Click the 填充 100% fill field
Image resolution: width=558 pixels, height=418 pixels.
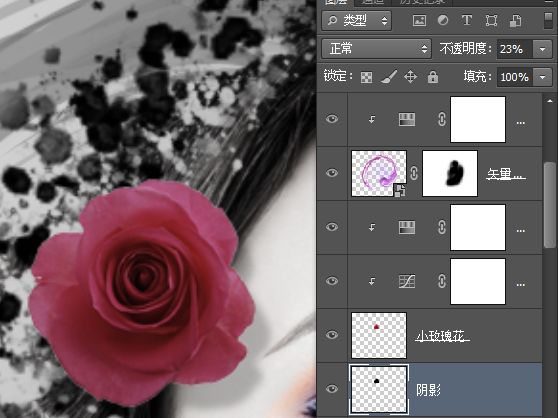point(515,77)
